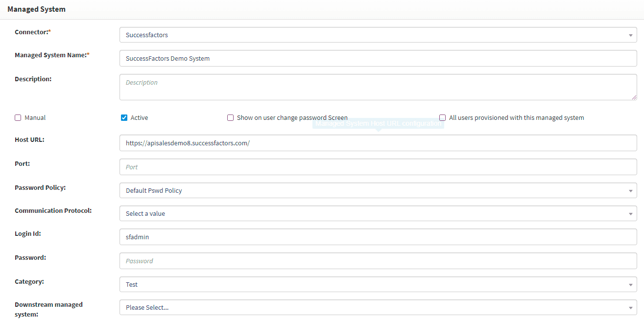Tick Show on user change password Screen
Viewport: 644px width, 320px height.
point(230,118)
